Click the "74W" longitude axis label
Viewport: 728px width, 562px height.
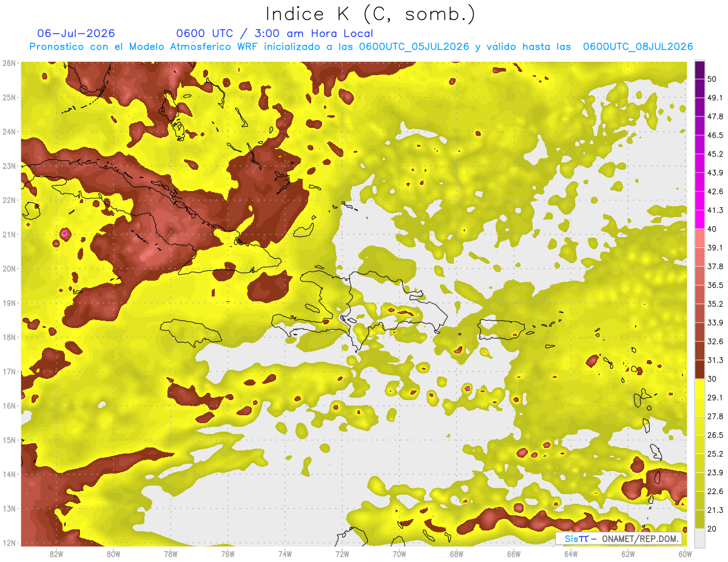[285, 554]
